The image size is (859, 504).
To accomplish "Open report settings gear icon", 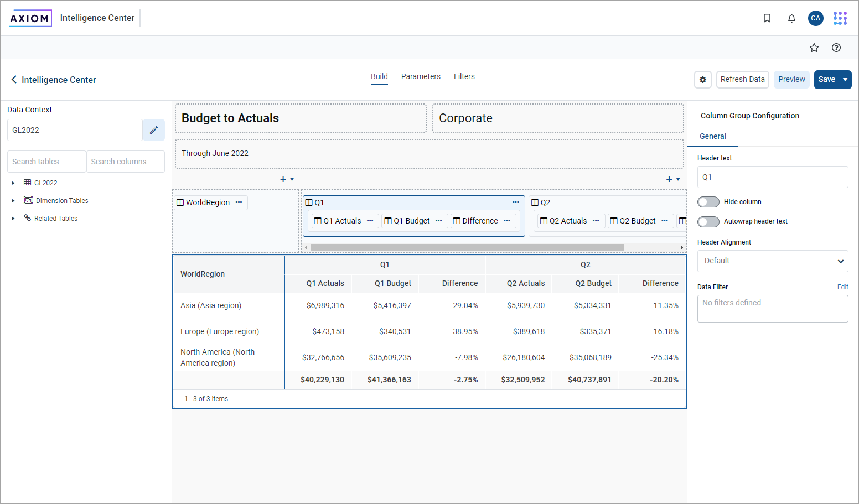I will pos(702,80).
